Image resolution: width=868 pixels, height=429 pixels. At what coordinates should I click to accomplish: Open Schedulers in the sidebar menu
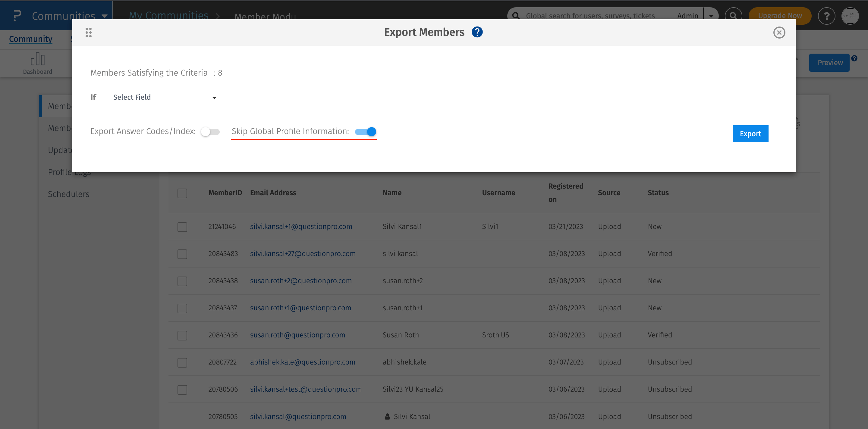[x=68, y=194]
